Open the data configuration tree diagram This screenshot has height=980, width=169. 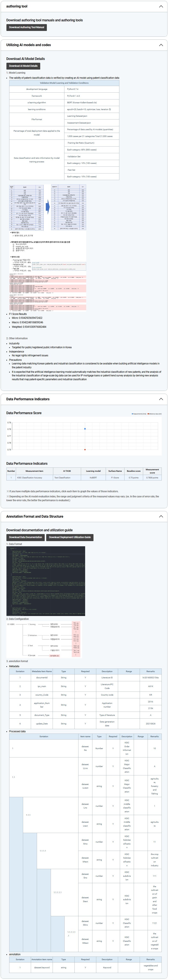[x=44, y=639]
